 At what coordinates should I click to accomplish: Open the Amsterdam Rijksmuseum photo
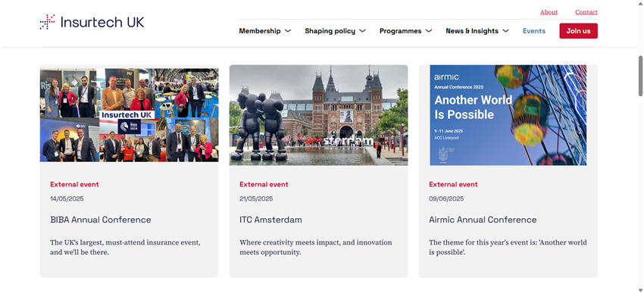click(x=319, y=115)
